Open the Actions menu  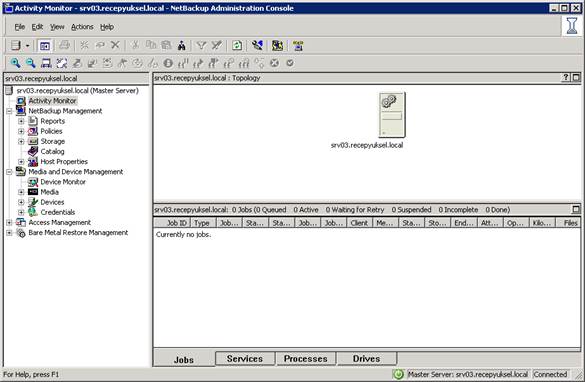[x=82, y=27]
